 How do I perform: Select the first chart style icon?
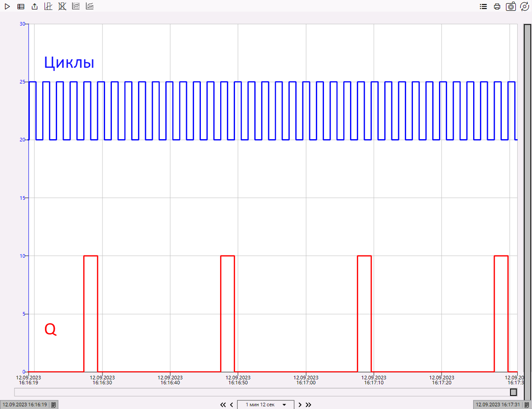click(x=75, y=6)
